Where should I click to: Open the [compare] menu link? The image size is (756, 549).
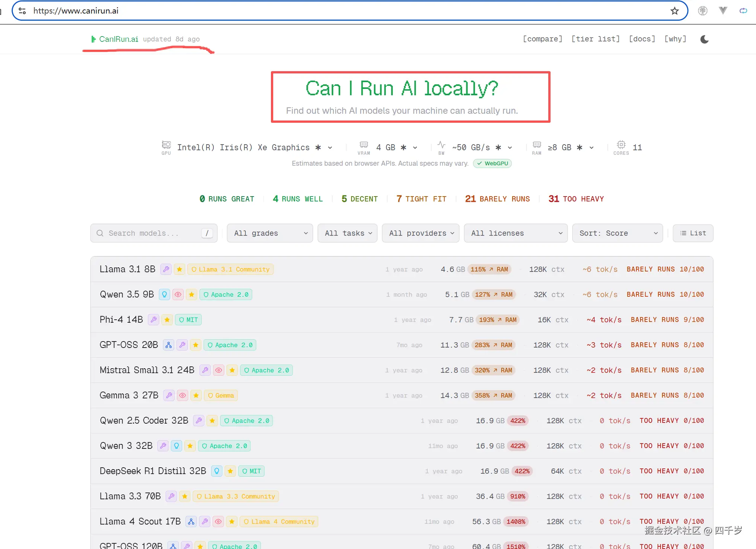pos(542,39)
